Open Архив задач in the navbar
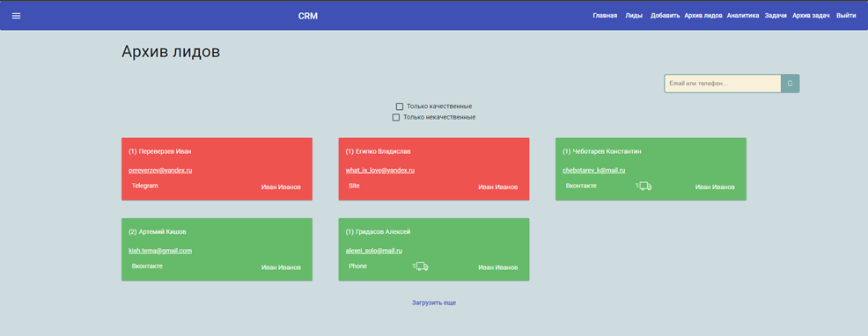Image resolution: width=868 pixels, height=336 pixels. point(811,16)
